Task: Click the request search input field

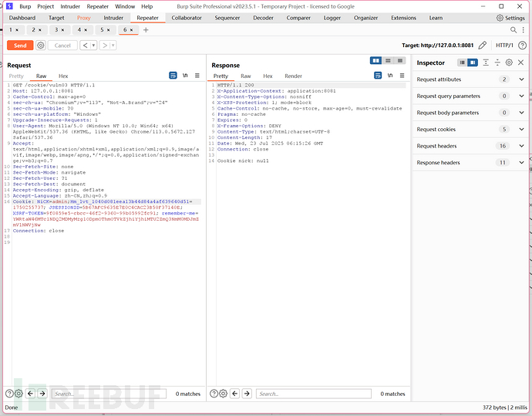Action: pyautogui.click(x=108, y=394)
